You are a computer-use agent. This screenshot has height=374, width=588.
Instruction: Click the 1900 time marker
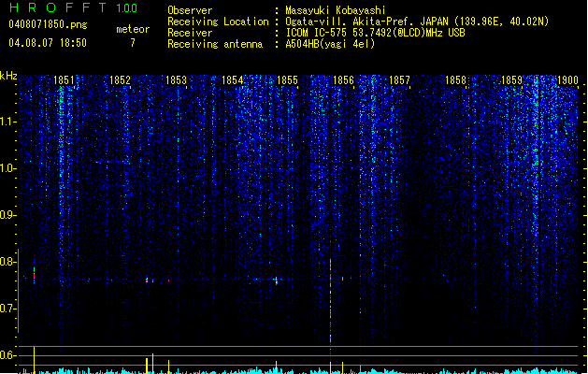[567, 80]
